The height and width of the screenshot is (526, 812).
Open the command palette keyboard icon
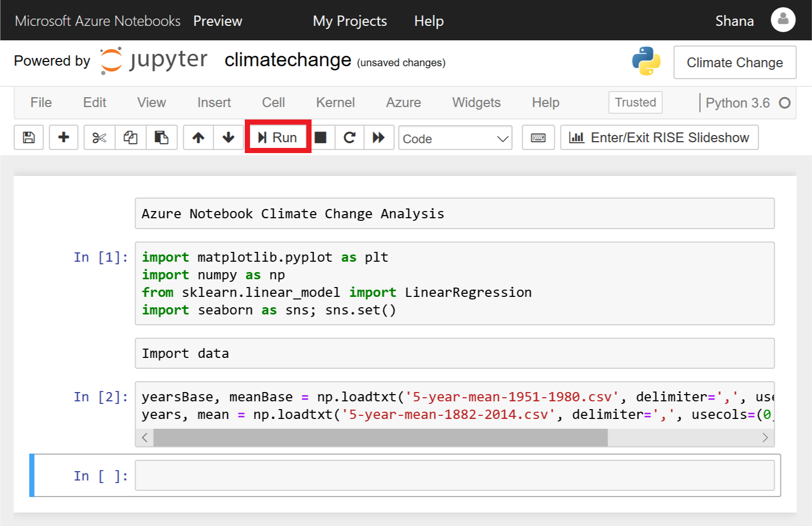[538, 138]
